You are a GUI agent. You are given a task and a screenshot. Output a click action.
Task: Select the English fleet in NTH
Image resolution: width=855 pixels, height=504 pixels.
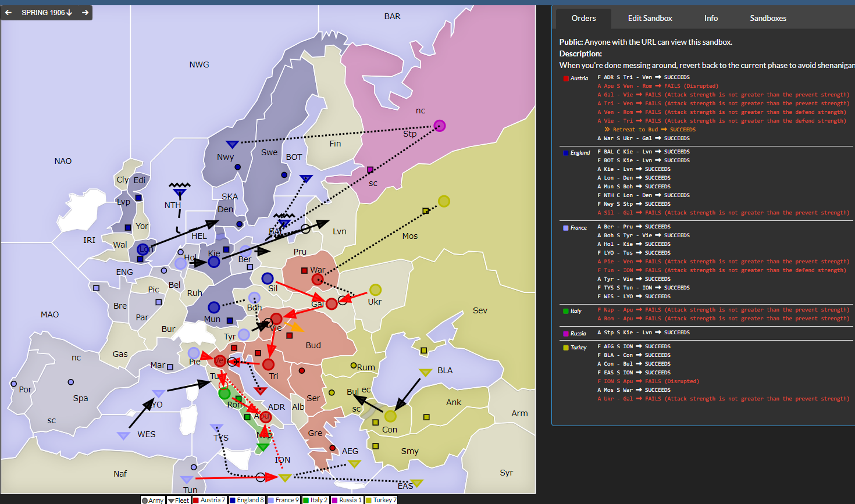click(x=180, y=192)
